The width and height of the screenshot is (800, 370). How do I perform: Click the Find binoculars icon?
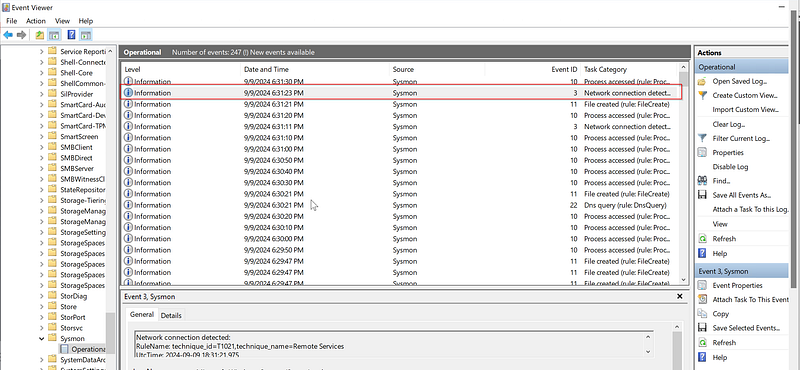click(703, 181)
